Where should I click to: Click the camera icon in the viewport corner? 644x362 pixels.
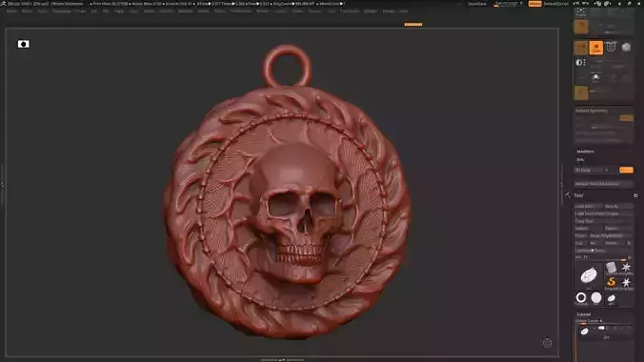(24, 44)
